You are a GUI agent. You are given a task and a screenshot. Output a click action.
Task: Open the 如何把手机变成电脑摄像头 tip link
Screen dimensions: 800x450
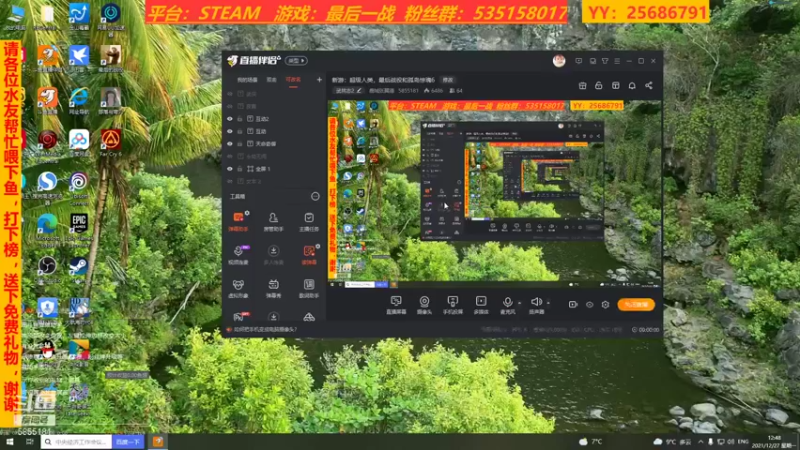pyautogui.click(x=265, y=330)
